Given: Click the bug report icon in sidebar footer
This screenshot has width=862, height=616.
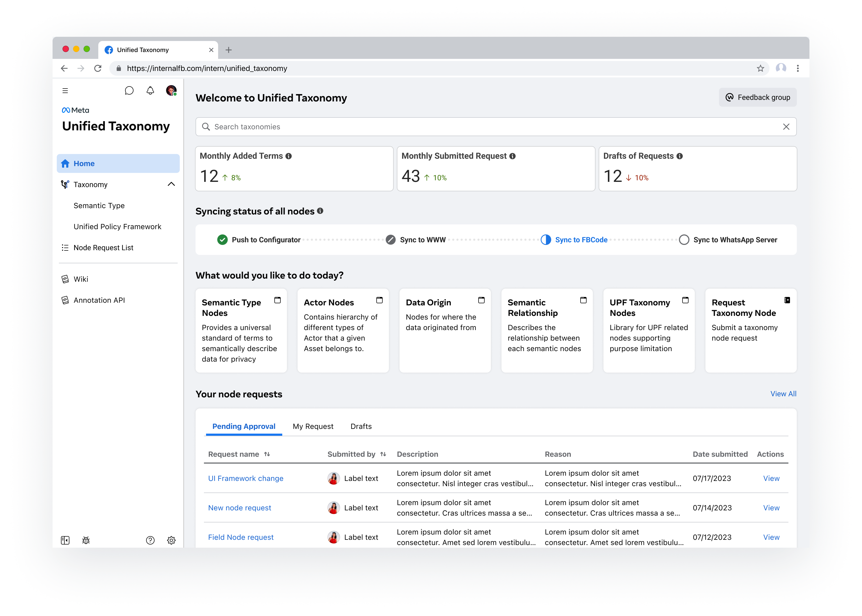Looking at the screenshot, I should (86, 540).
